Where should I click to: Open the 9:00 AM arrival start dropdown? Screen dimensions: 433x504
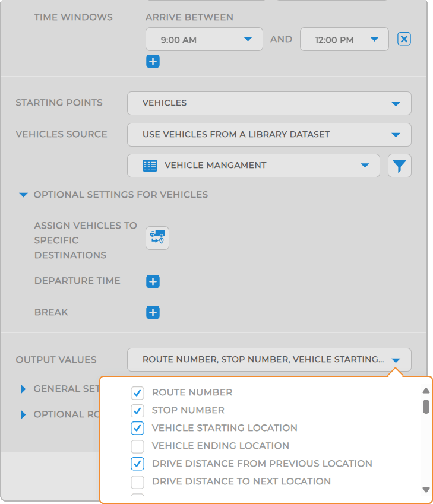204,39
